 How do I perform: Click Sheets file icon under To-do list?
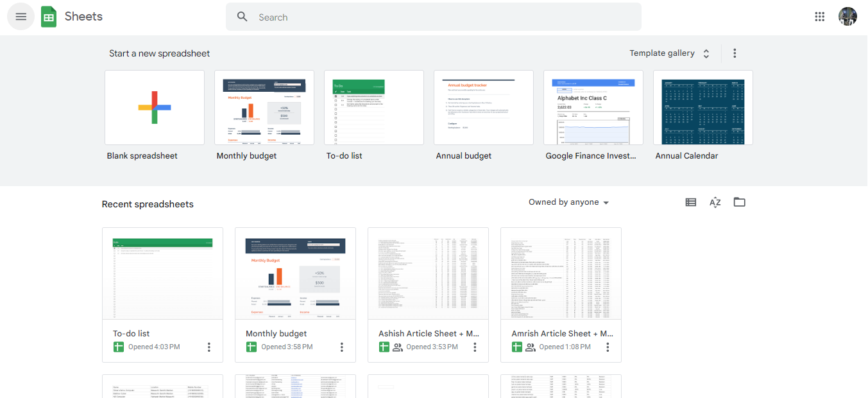click(119, 347)
